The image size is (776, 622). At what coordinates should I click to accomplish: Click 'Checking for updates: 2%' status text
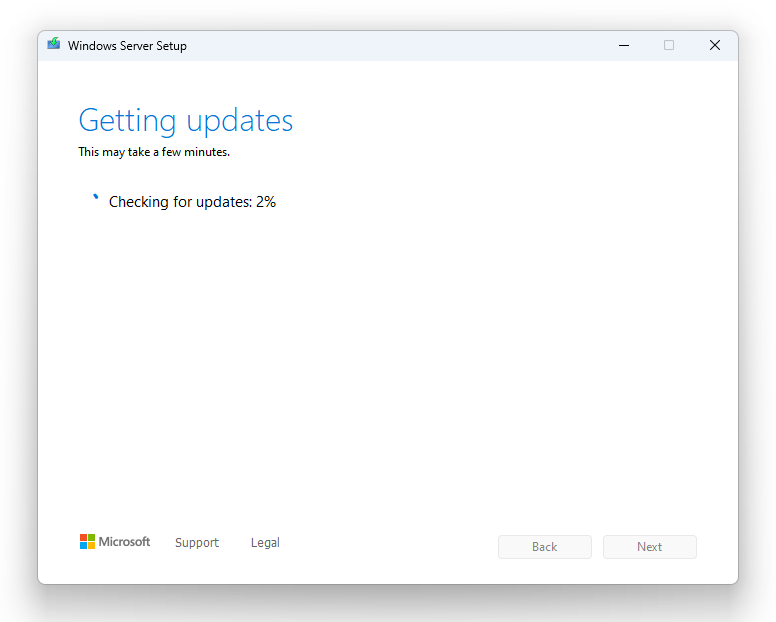[192, 202]
